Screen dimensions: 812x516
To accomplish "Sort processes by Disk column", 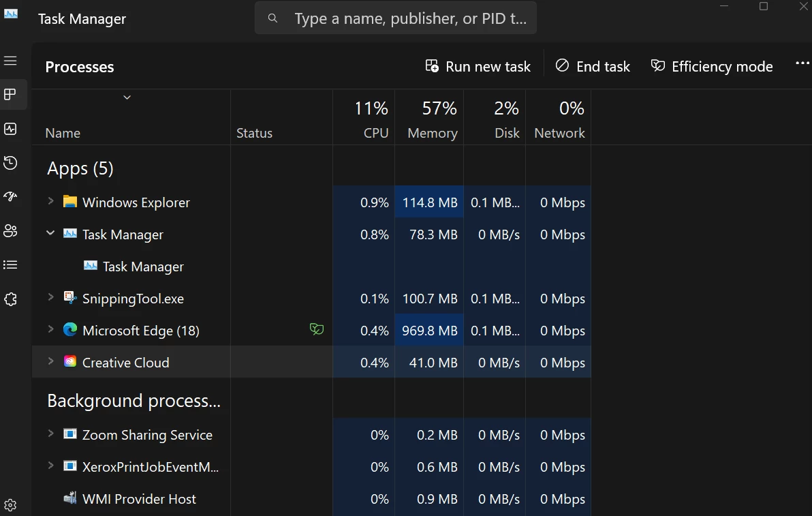I will point(495,118).
